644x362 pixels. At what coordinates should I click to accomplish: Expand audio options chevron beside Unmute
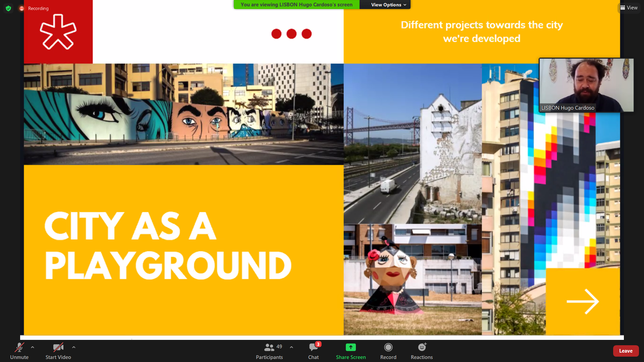33,347
